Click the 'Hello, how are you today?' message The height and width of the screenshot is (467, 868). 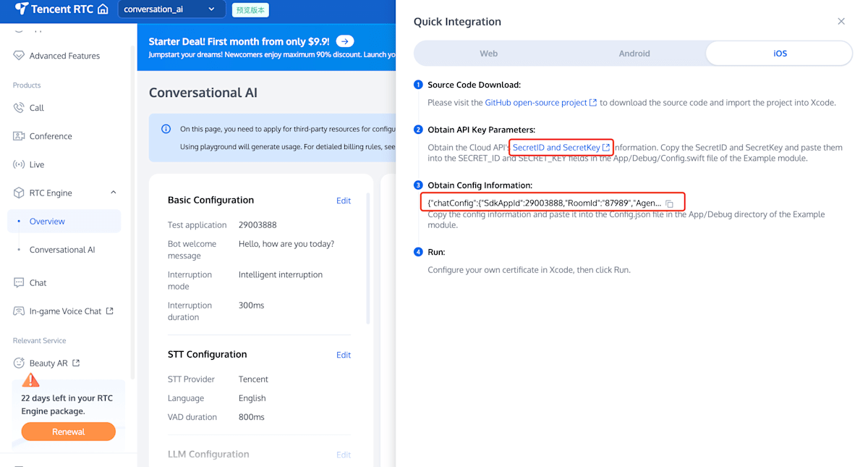point(286,244)
